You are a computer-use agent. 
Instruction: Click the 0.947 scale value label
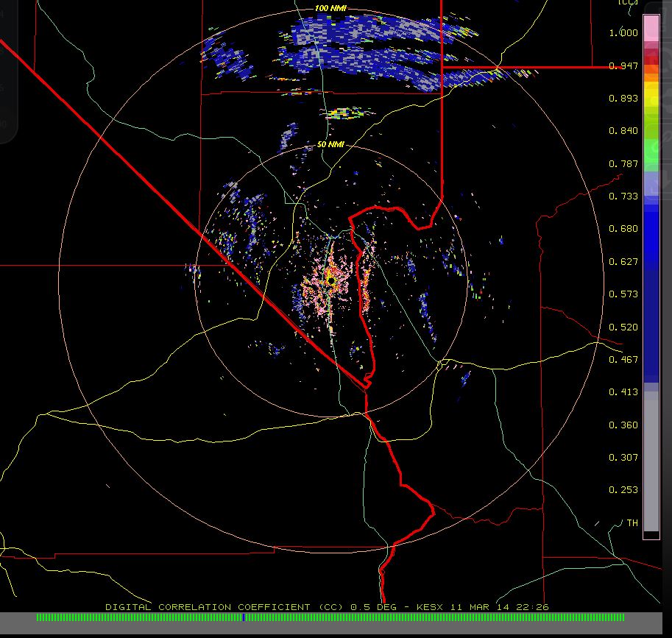click(x=623, y=66)
